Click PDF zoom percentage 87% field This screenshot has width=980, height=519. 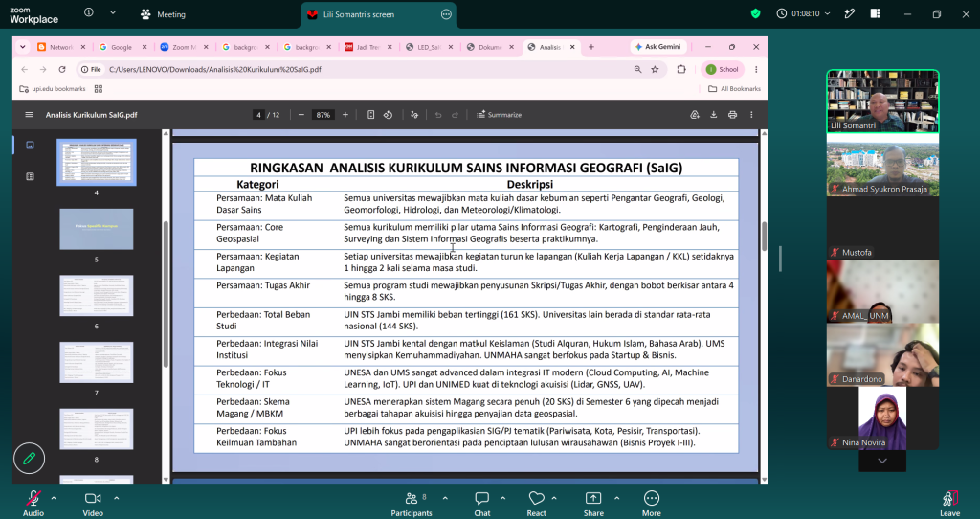click(x=323, y=115)
